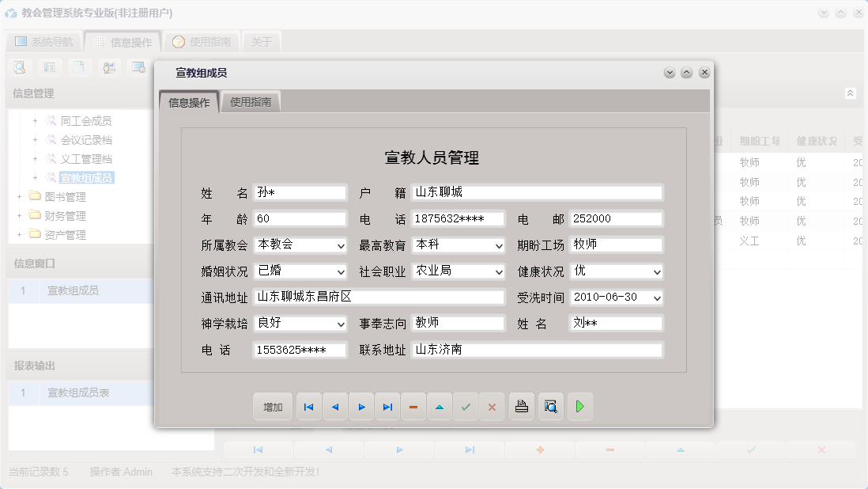Click the 增加 button
868x489 pixels.
click(x=273, y=406)
